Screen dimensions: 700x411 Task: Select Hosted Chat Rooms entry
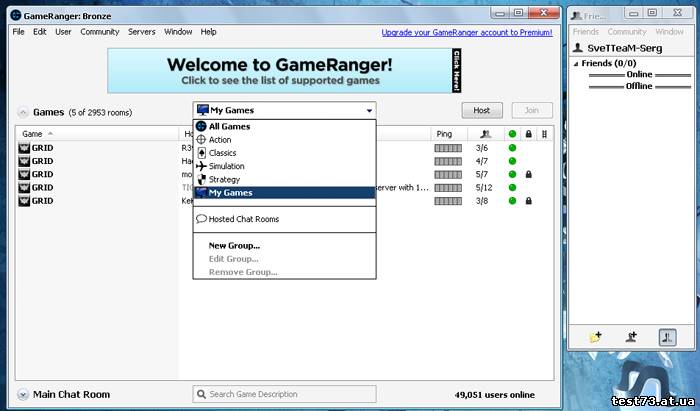click(x=284, y=219)
